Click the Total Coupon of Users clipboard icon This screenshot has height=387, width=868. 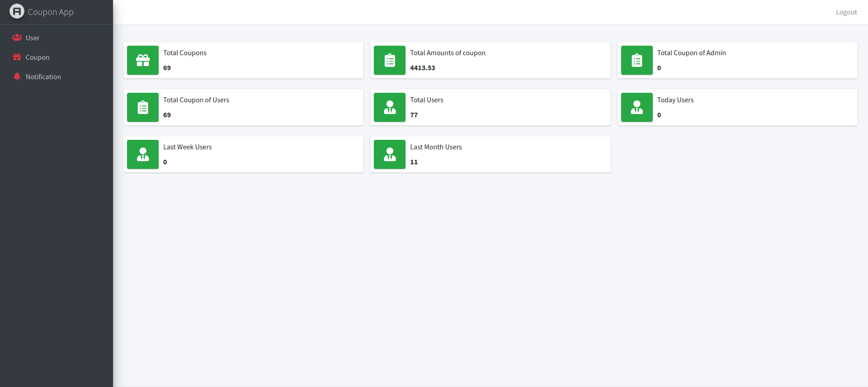click(x=143, y=107)
